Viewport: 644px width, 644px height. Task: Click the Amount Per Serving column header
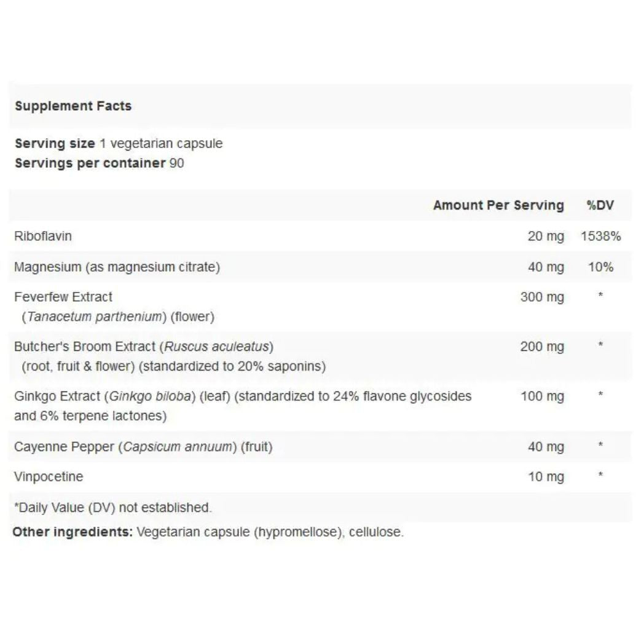point(498,205)
